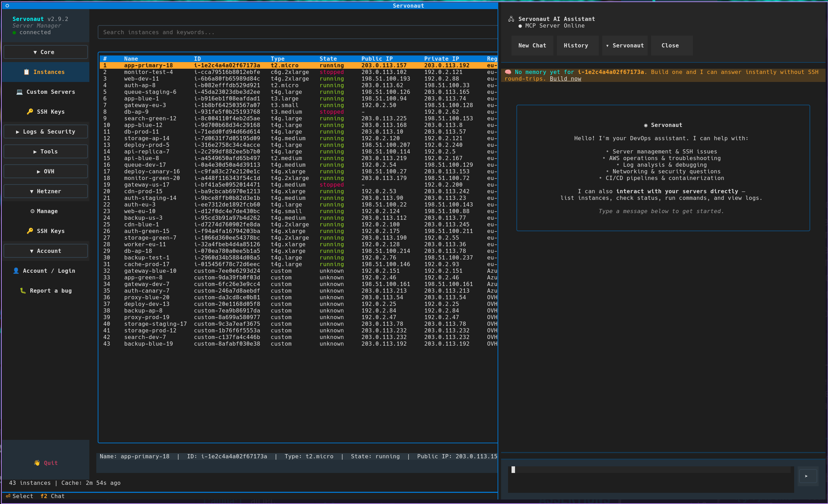Open the Instances menu item
This screenshot has width=828, height=504.
coord(46,72)
